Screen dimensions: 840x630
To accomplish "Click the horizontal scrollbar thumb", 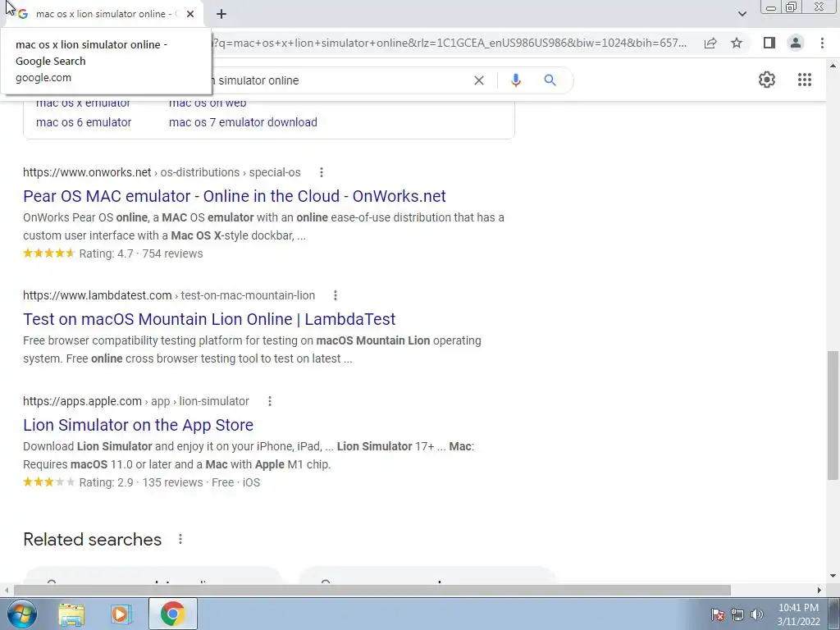I will pos(372,590).
